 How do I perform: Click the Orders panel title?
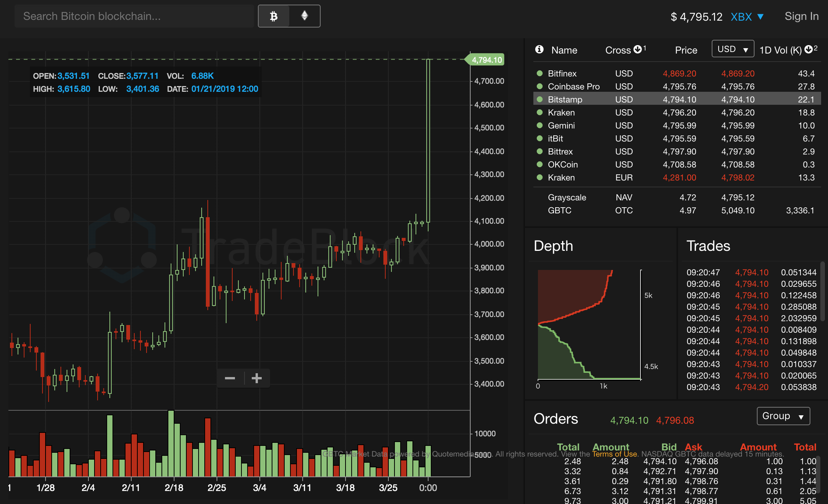pyautogui.click(x=556, y=419)
